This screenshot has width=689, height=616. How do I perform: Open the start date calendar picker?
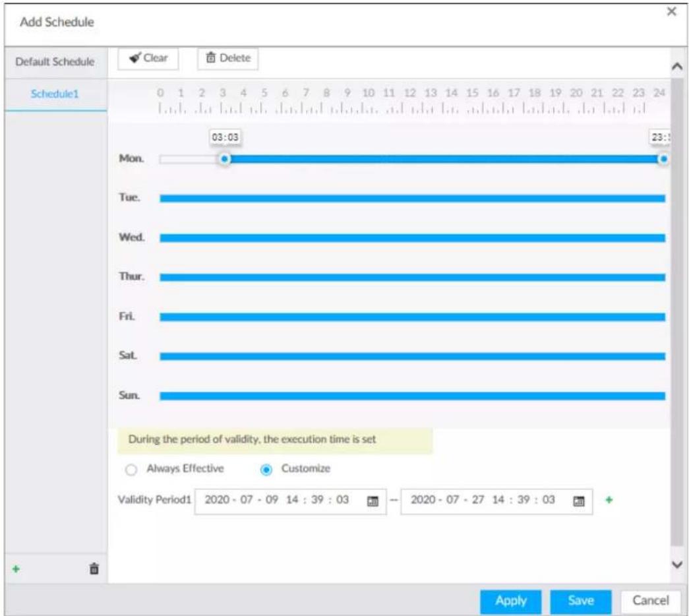click(373, 501)
